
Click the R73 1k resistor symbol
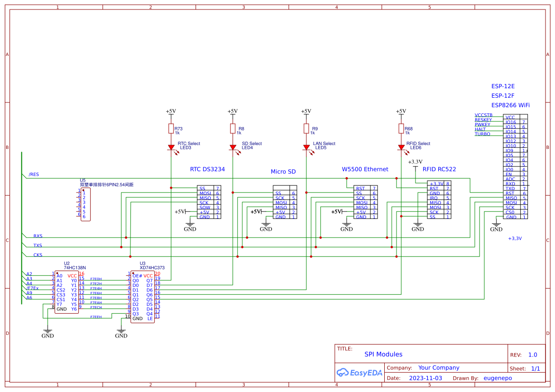pyautogui.click(x=171, y=129)
